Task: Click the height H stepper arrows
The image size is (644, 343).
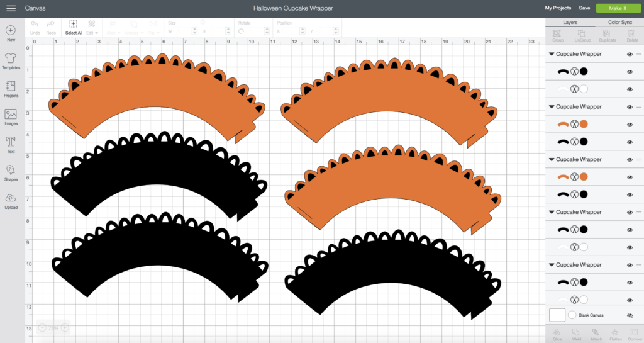Action: (228, 31)
